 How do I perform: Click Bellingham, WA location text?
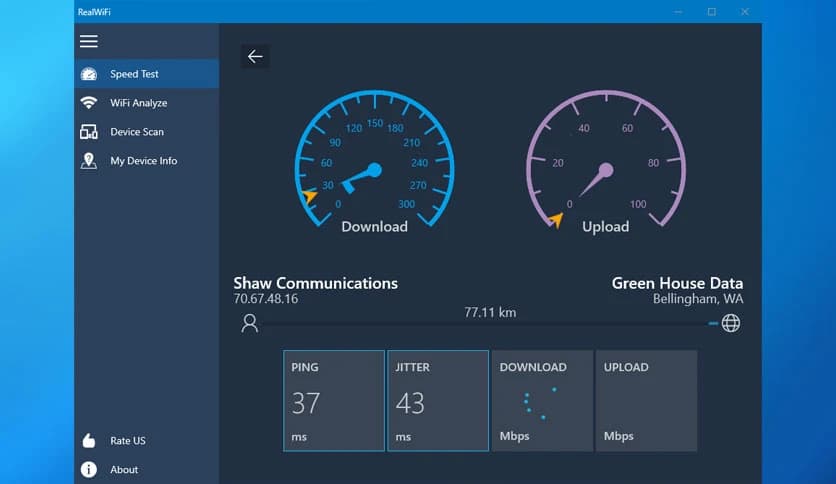pyautogui.click(x=698, y=299)
